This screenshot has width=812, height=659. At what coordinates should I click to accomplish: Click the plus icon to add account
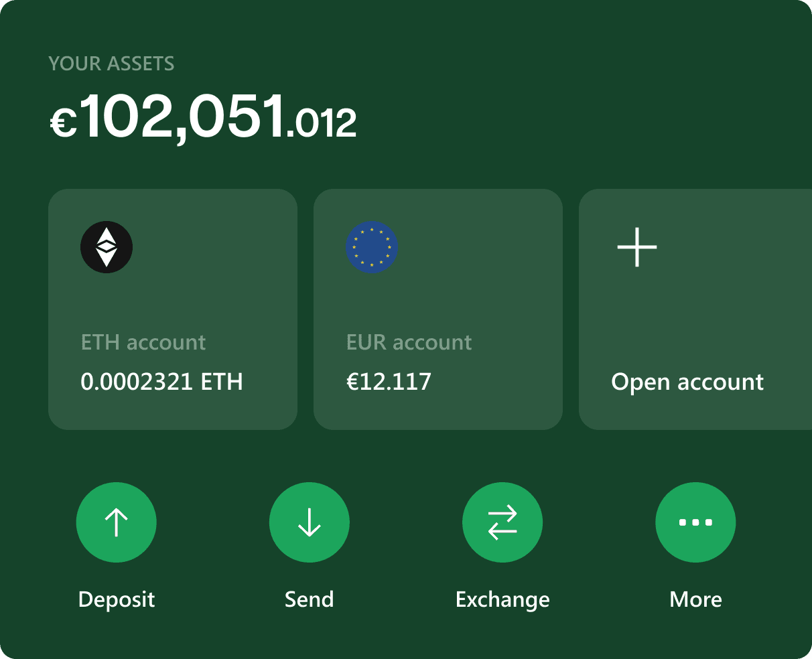[637, 247]
